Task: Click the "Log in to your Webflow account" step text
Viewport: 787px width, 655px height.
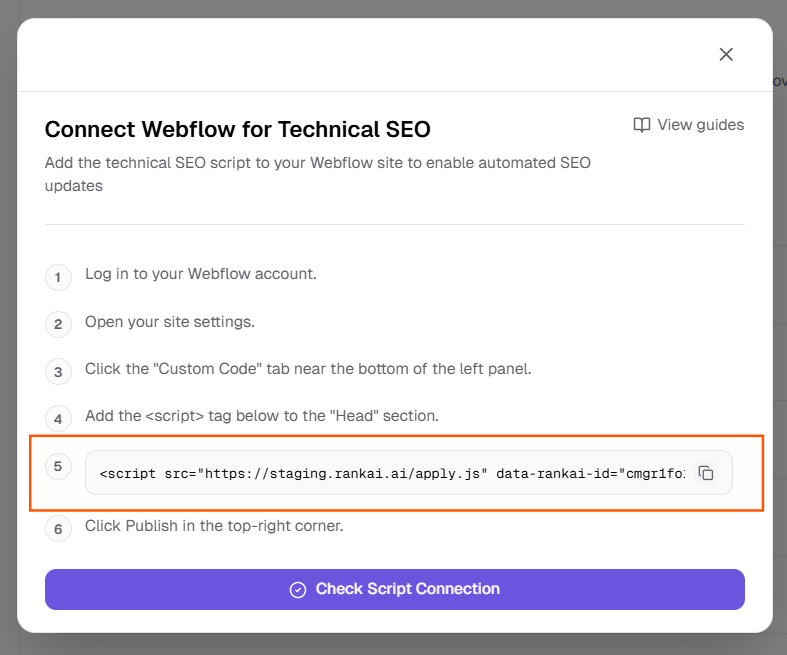Action: coord(201,274)
